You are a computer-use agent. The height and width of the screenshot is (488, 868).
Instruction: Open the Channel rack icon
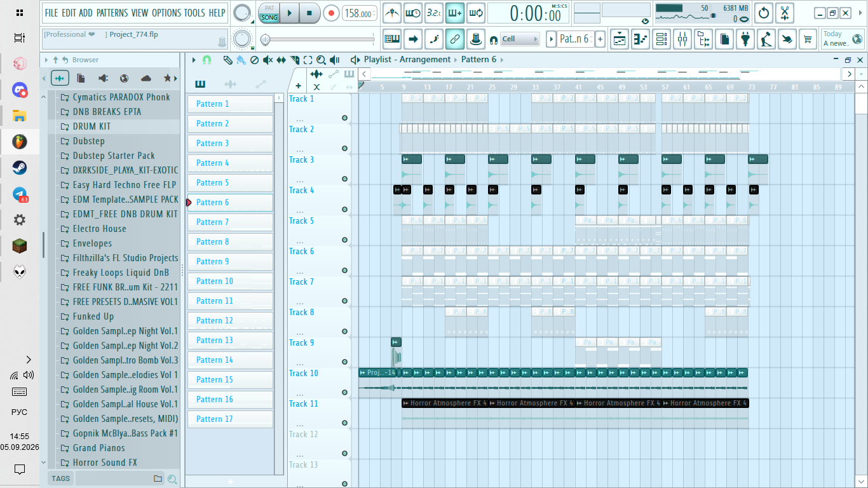pos(661,39)
